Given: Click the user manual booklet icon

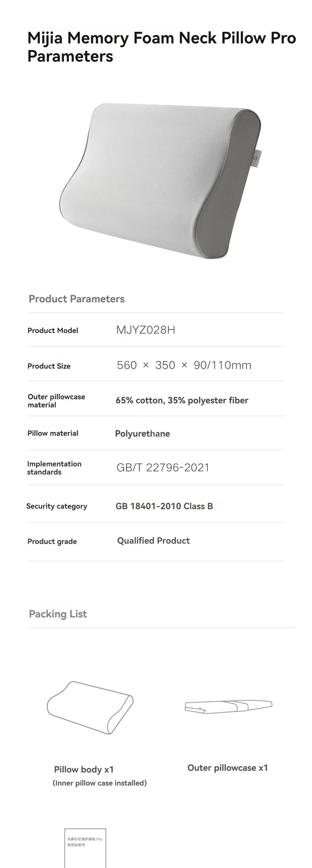Looking at the screenshot, I should click(85, 847).
